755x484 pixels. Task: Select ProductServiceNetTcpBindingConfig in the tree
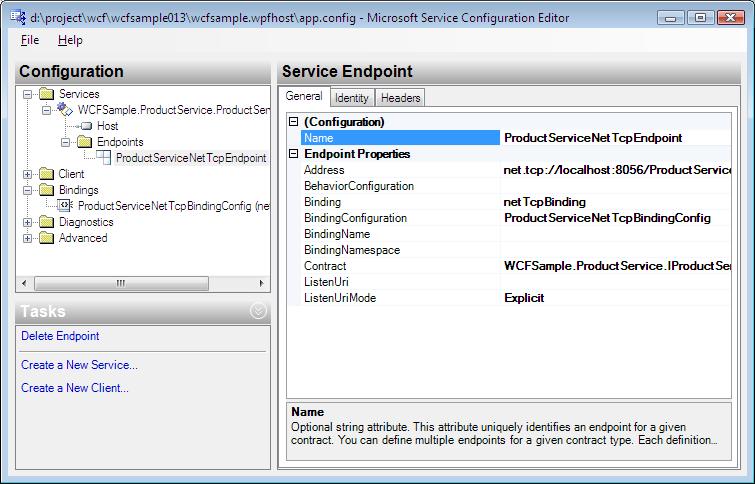(173, 206)
